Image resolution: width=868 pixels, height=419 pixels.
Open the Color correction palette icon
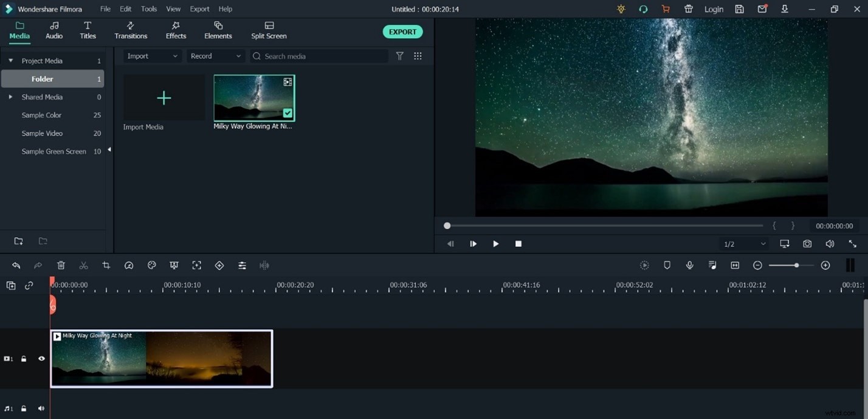(x=151, y=265)
